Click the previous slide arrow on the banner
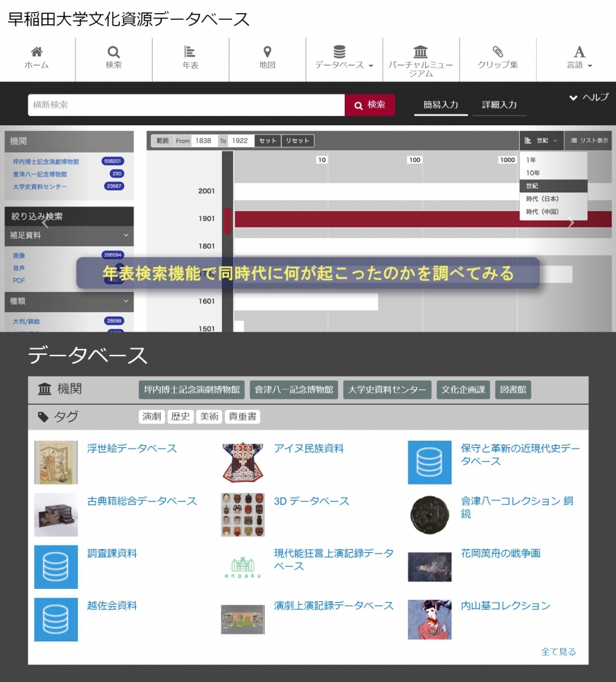Viewport: 616px width, 682px height. [45, 223]
